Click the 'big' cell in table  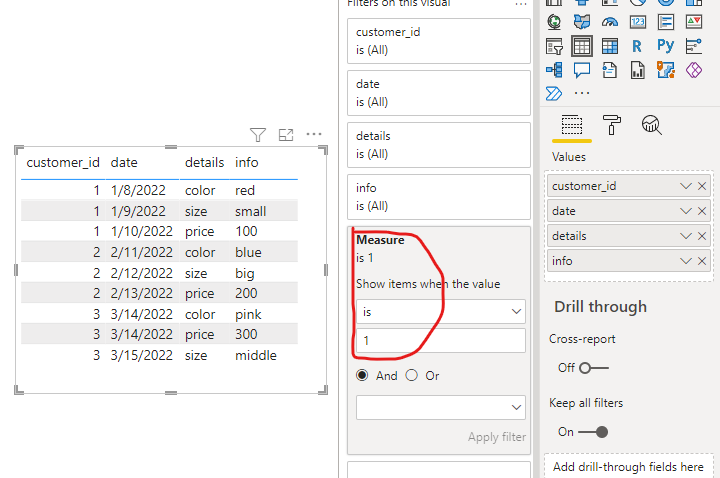(245, 273)
